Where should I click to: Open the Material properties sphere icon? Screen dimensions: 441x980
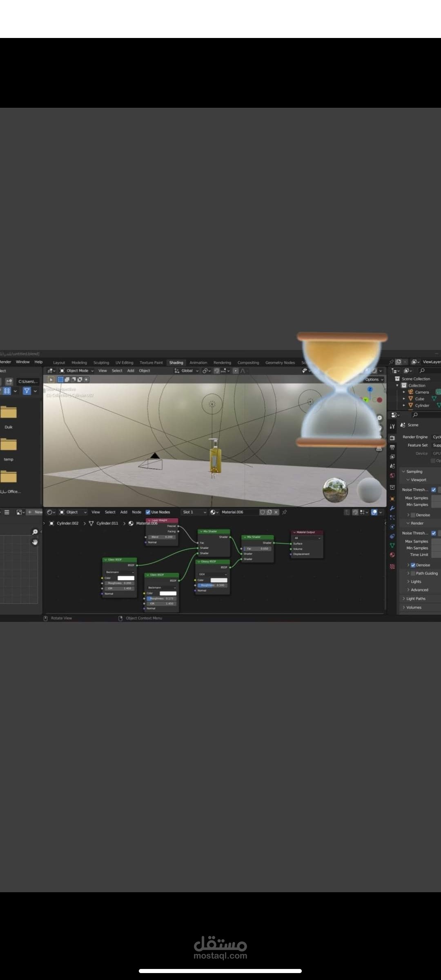[392, 555]
